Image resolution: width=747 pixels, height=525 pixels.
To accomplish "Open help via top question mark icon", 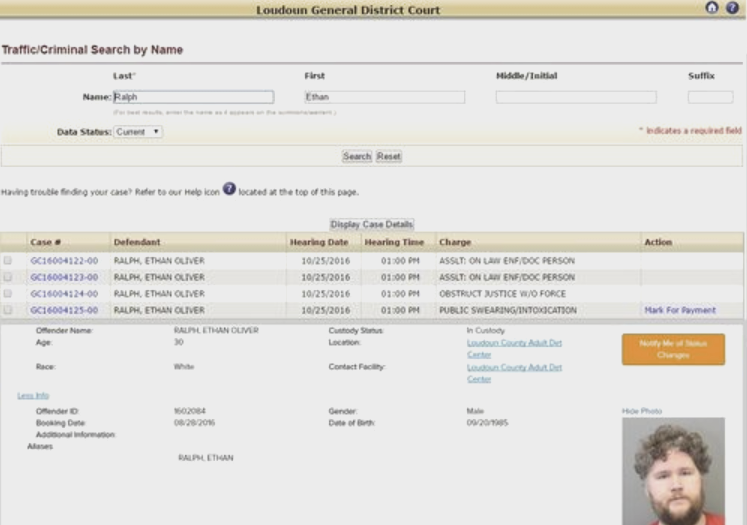I will coord(732,8).
